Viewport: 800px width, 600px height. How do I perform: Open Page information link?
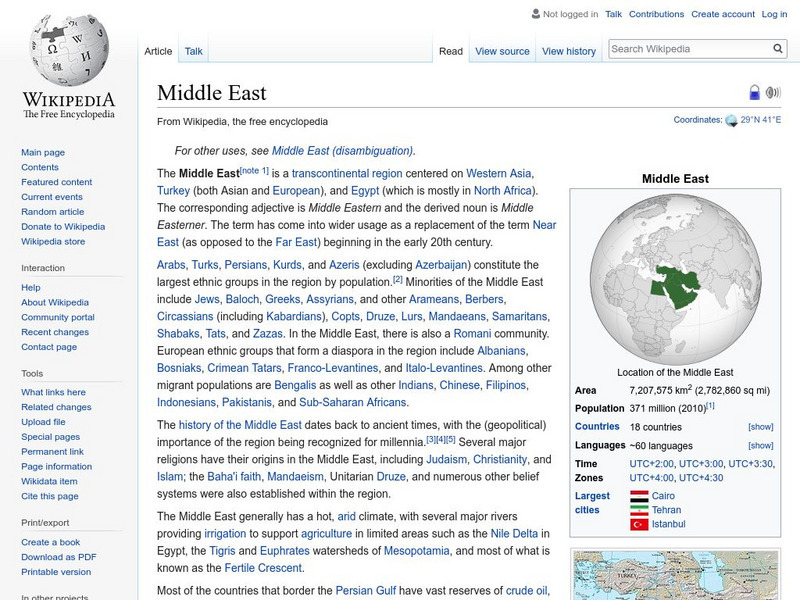click(57, 466)
